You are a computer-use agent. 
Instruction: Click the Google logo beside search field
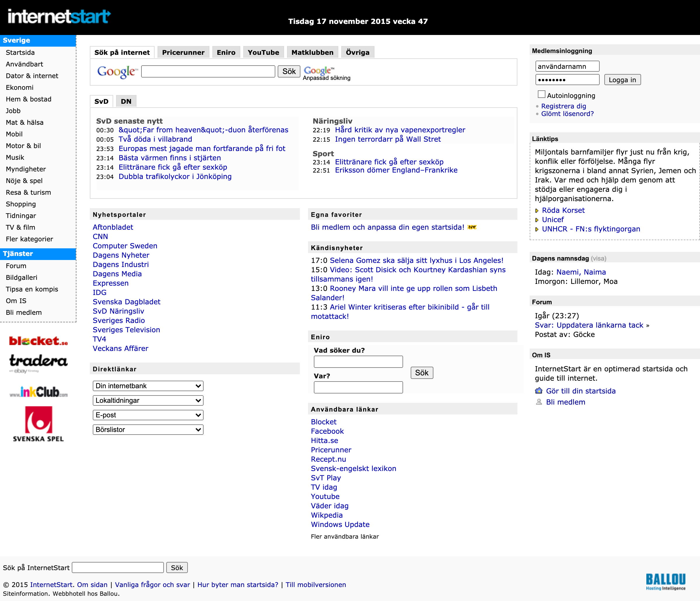pyautogui.click(x=117, y=72)
